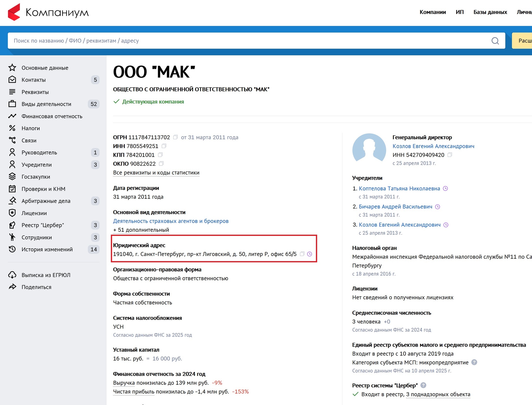Image resolution: width=532 pixels, height=405 pixels.
Task: Open the Kompanium logo home link
Action: coord(48,12)
